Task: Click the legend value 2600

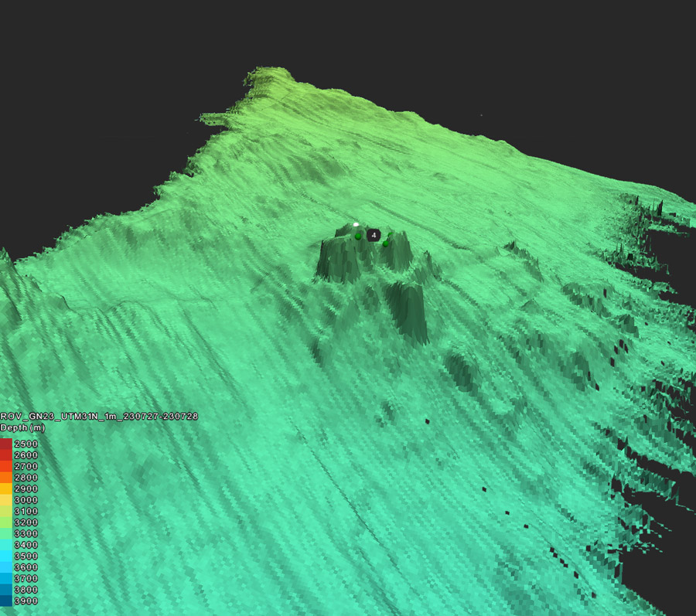Action: pyautogui.click(x=26, y=455)
